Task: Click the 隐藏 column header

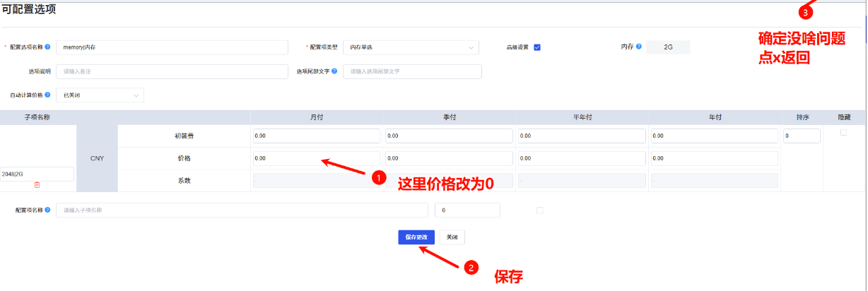Action: [844, 117]
